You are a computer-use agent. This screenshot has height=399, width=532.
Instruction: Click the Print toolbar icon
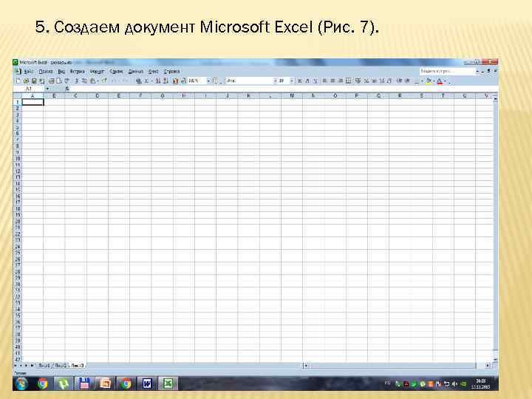click(51, 81)
